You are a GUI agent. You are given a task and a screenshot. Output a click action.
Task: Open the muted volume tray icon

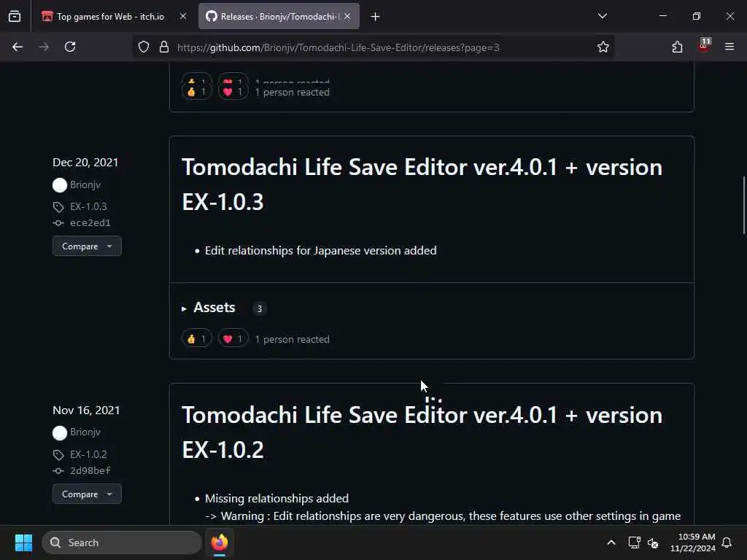point(653,542)
